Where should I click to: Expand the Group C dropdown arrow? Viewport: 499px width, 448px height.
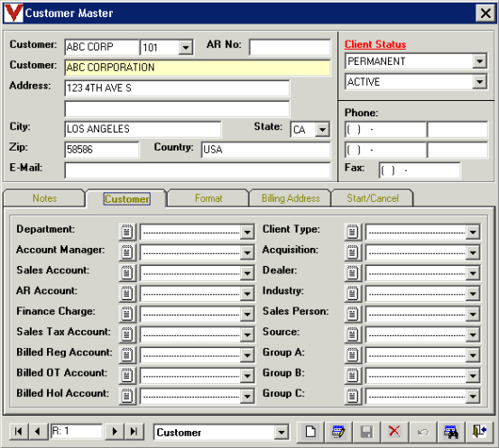[x=473, y=397]
